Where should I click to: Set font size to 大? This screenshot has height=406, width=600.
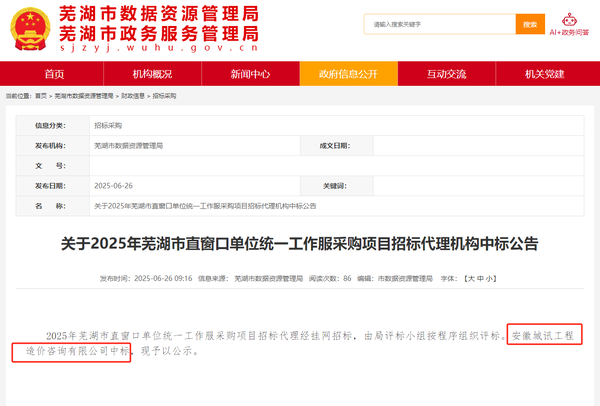pyautogui.click(x=471, y=280)
